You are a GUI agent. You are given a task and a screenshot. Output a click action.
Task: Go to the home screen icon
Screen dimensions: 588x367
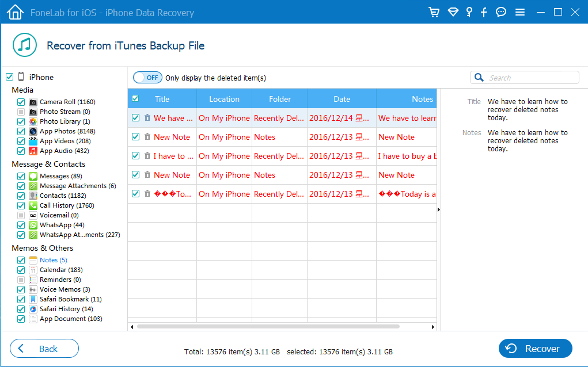[15, 12]
